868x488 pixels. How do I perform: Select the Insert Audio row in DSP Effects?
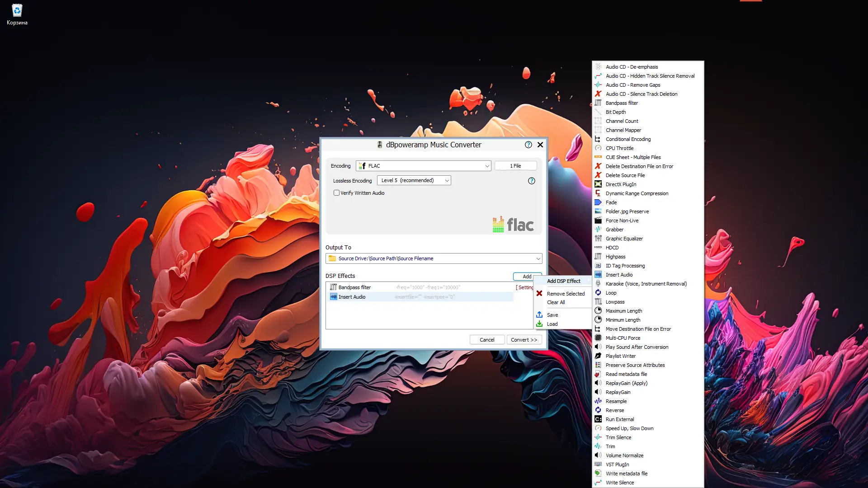[x=352, y=297]
